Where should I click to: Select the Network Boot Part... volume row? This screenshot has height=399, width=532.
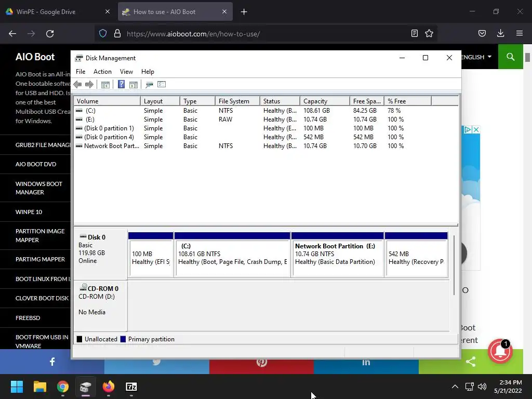click(x=266, y=146)
